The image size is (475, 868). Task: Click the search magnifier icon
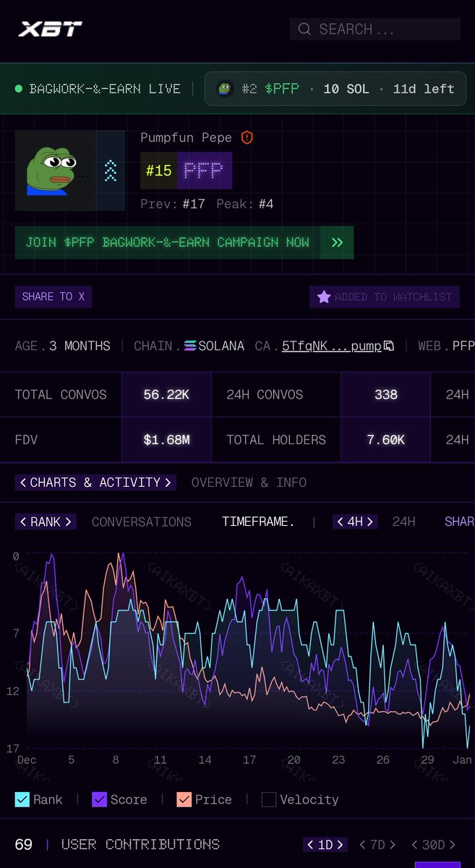click(x=304, y=29)
